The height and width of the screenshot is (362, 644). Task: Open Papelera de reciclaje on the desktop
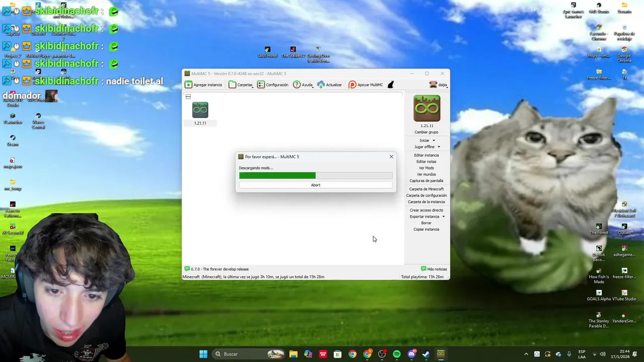click(624, 33)
